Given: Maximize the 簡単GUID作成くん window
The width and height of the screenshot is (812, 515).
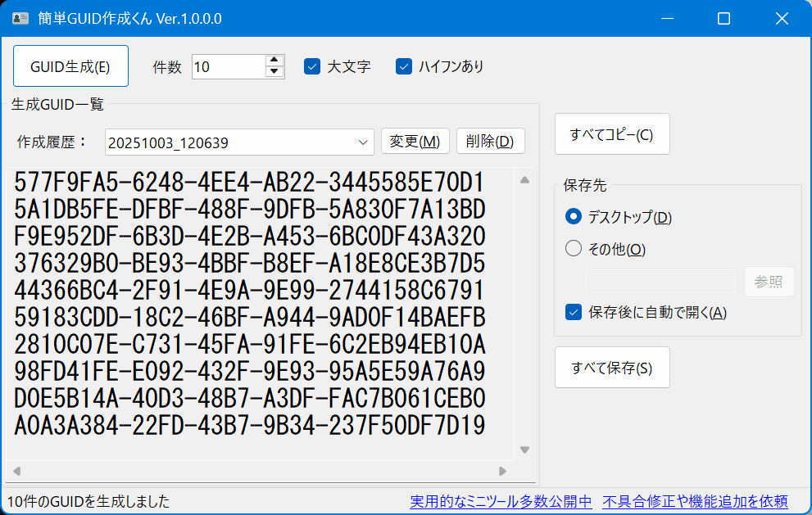Looking at the screenshot, I should [x=724, y=19].
